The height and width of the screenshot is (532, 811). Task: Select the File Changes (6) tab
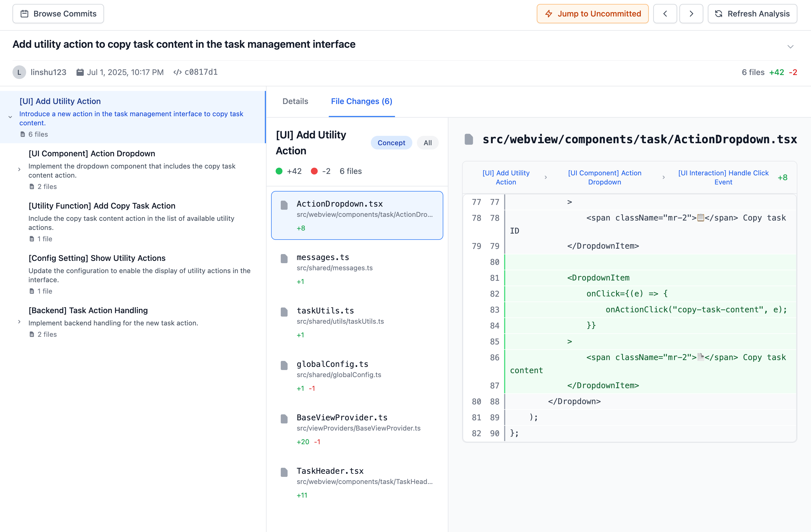(361, 101)
